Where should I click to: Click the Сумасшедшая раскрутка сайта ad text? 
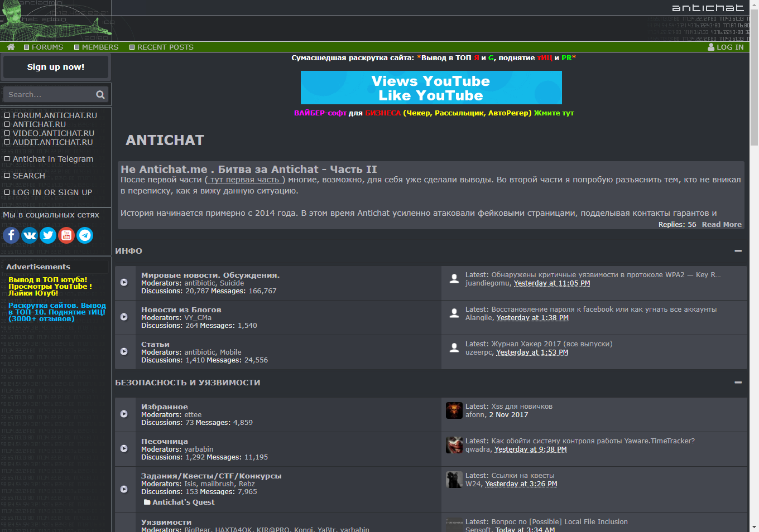[x=434, y=58]
